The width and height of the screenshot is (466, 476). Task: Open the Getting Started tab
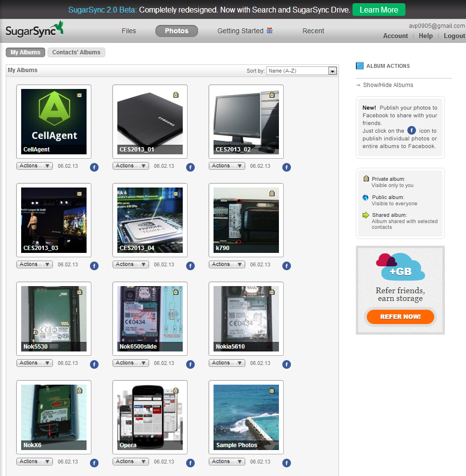(x=245, y=31)
